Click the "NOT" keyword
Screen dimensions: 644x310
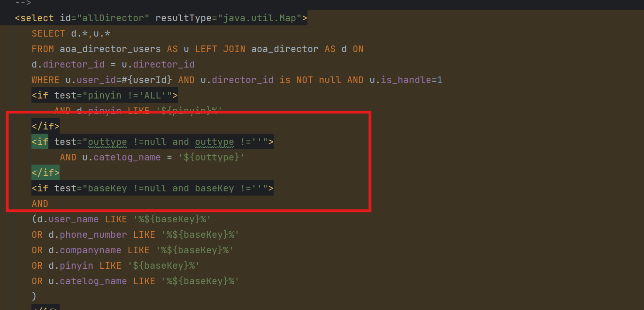(x=305, y=80)
